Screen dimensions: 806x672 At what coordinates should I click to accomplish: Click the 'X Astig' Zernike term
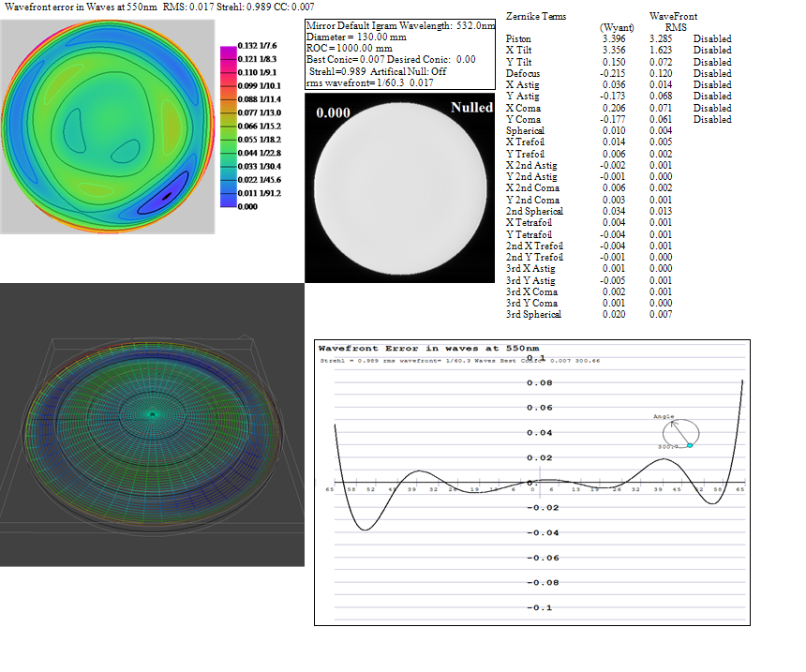point(523,85)
